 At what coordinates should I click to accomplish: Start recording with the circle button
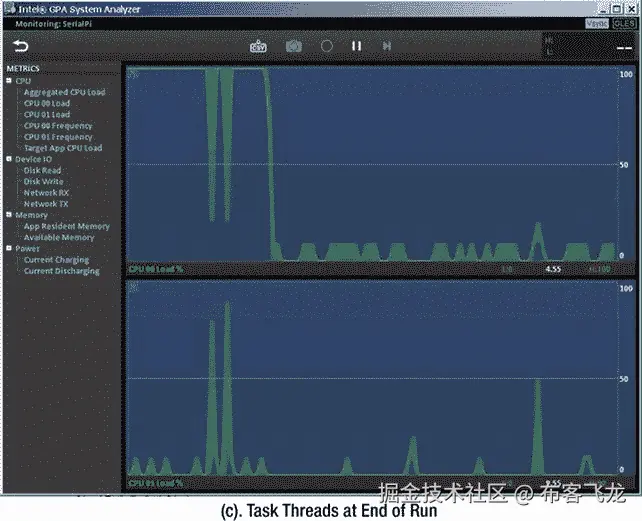327,46
